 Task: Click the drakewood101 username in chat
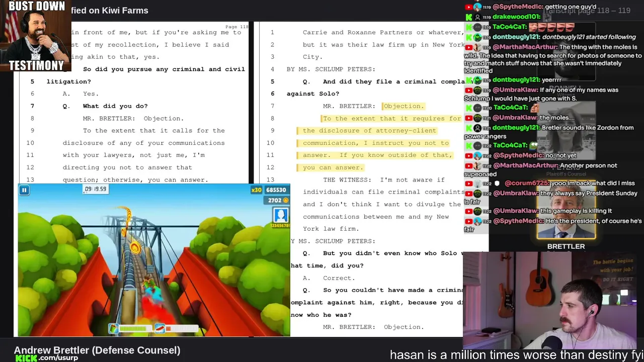(516, 17)
